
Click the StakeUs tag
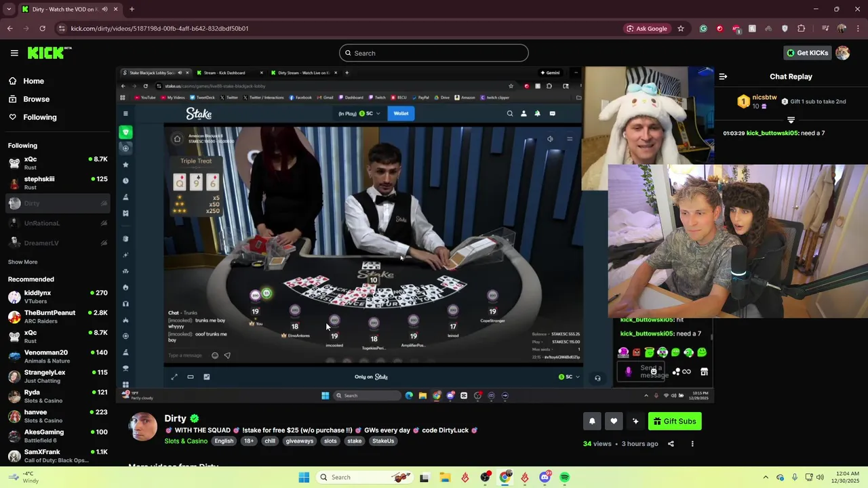[383, 441]
